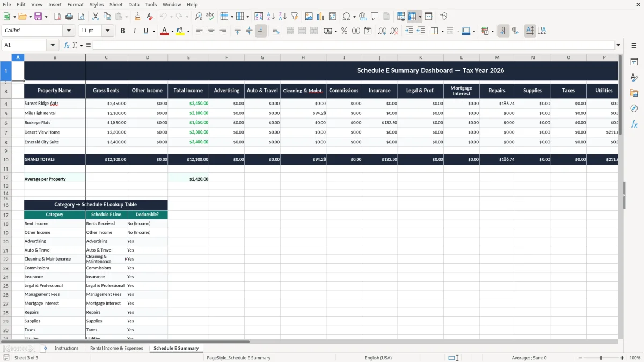Open the Function Wizard fx icon

coord(67,45)
